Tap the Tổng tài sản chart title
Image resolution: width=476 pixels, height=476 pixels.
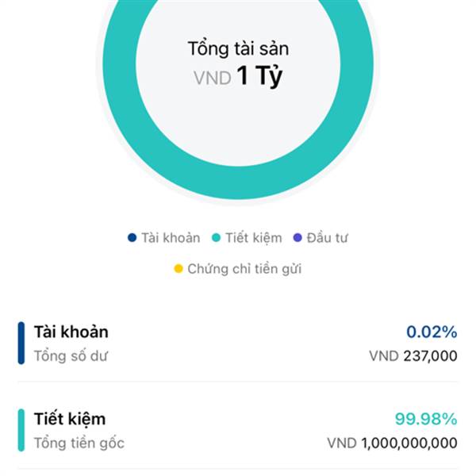pos(238,48)
